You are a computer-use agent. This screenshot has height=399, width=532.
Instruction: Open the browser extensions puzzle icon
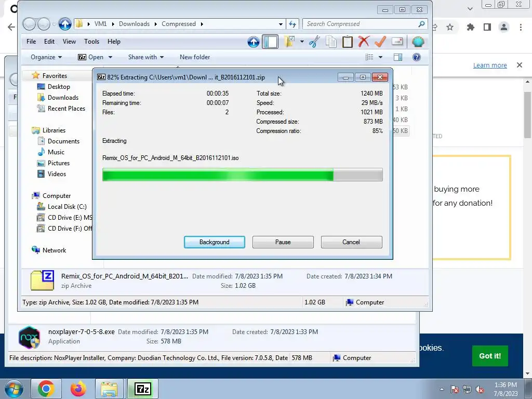(470, 27)
